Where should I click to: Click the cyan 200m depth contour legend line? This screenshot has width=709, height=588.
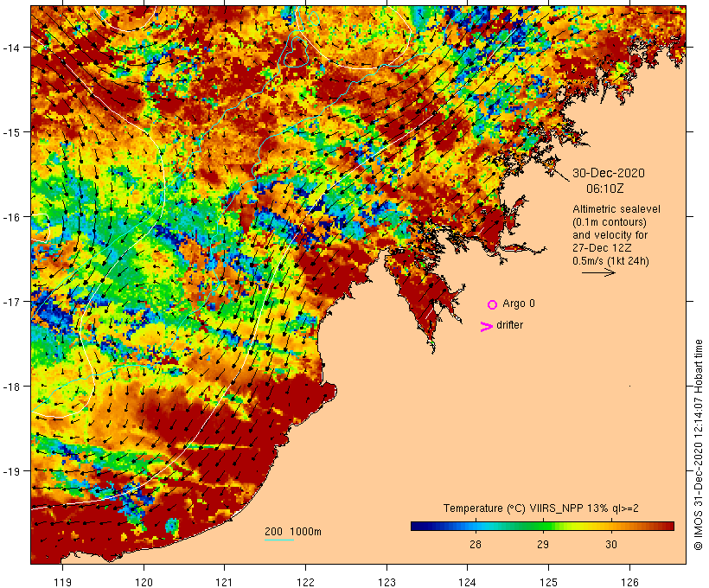[x=279, y=540]
